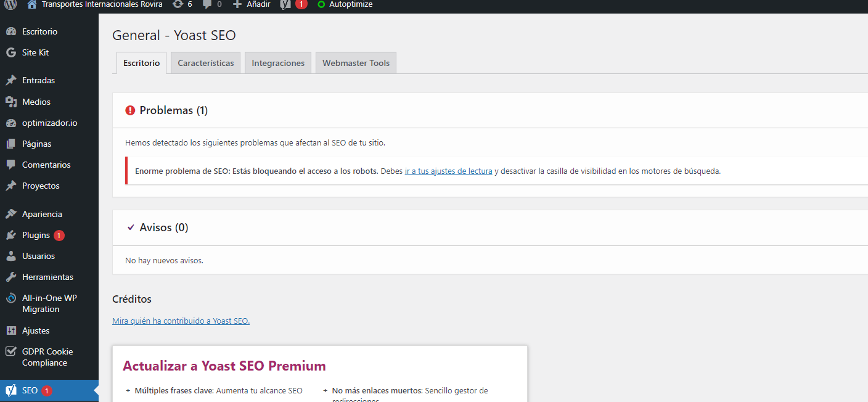868x402 pixels.
Task: Click the 'General - Yoast SEO' page title
Action: coord(174,35)
